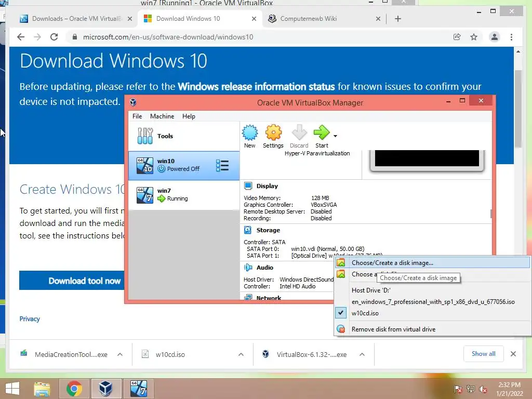Click the Audio section speaker icon
532x399 pixels.
click(248, 268)
